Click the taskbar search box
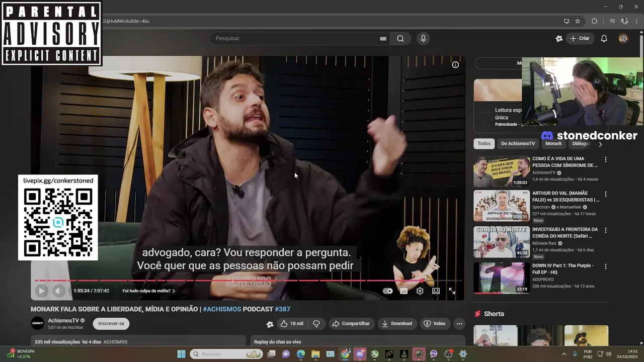This screenshot has height=362, width=644. 226,354
